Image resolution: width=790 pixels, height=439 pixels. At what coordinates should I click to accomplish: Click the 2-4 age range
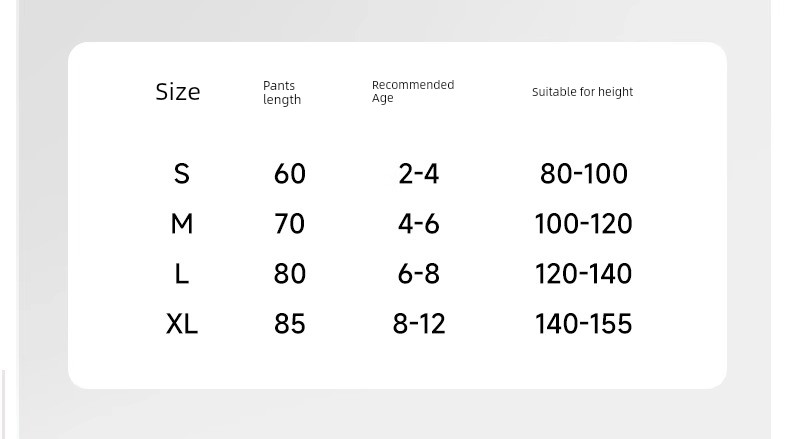419,174
